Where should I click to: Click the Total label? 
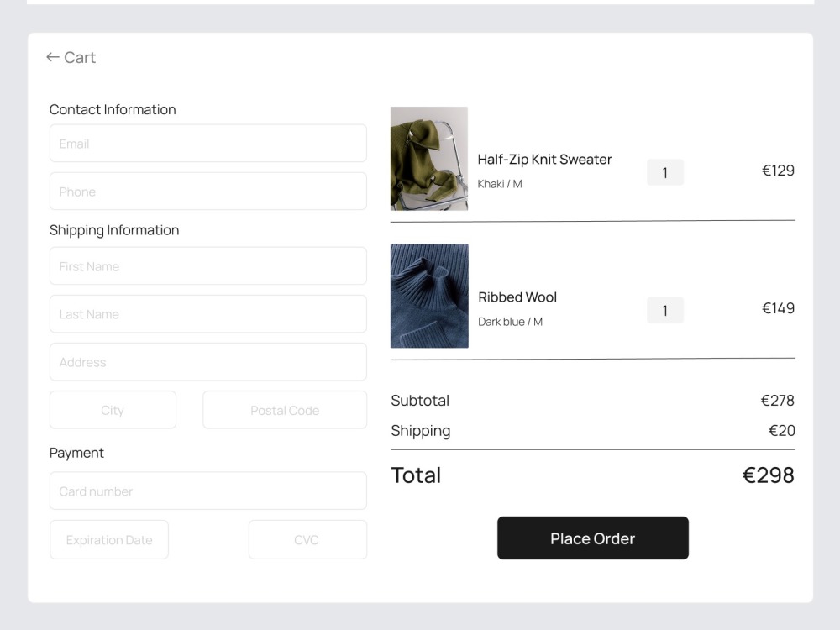coord(416,475)
